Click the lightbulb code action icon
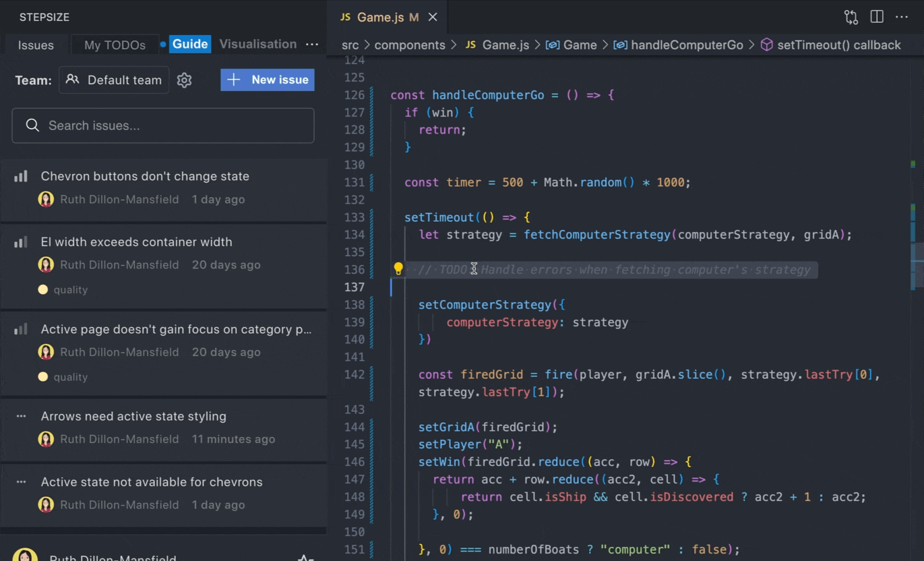The image size is (924, 561). [398, 269]
